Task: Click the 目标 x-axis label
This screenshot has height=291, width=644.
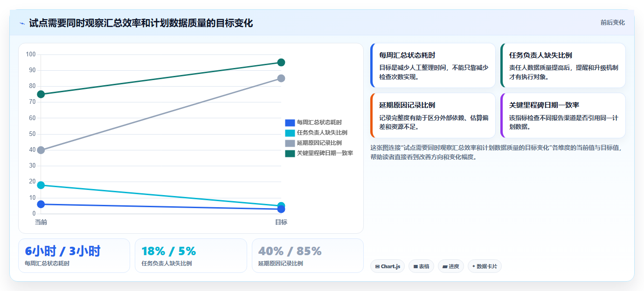Action: (281, 222)
